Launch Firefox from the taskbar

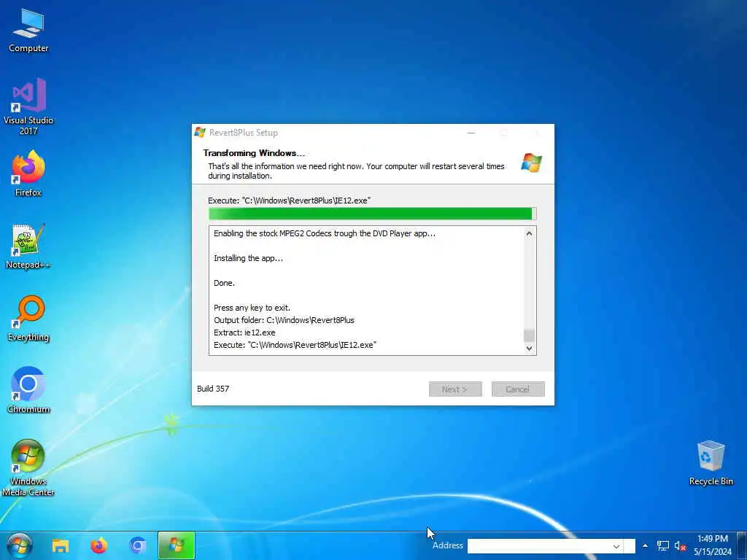point(99,545)
